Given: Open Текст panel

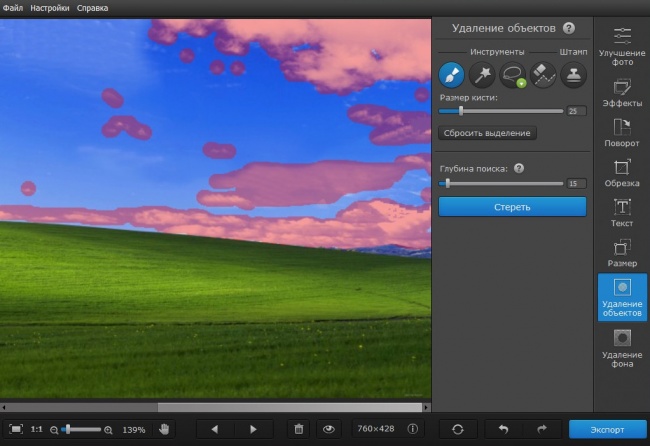Looking at the screenshot, I should point(622,213).
